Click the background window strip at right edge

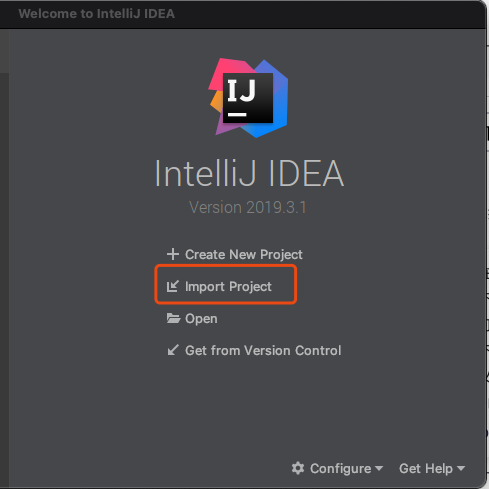click(x=487, y=244)
